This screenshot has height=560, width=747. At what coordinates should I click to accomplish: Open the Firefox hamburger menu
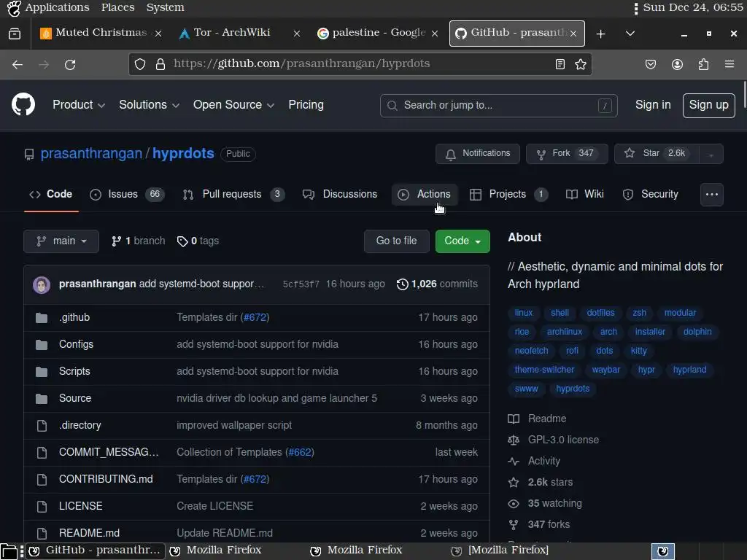tap(729, 64)
